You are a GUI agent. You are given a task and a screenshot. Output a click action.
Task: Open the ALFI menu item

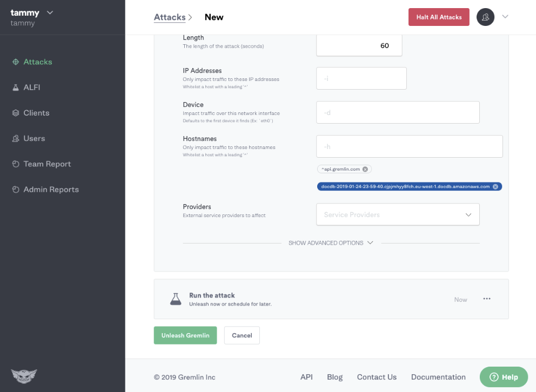click(31, 87)
